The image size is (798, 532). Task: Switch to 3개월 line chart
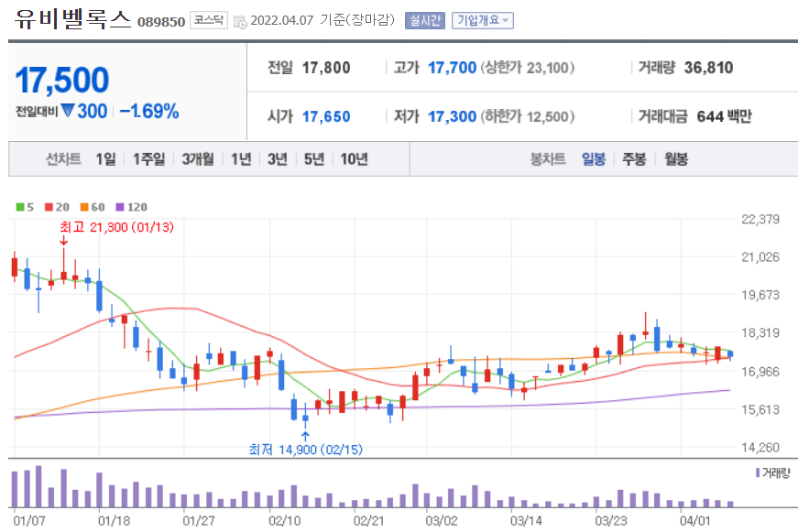[x=198, y=159]
